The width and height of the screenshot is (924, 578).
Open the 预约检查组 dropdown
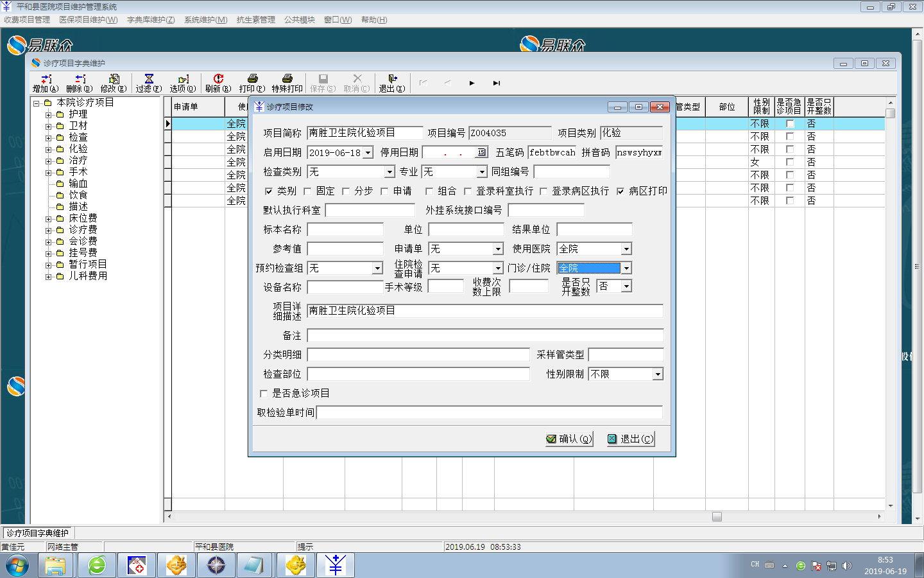click(x=378, y=268)
